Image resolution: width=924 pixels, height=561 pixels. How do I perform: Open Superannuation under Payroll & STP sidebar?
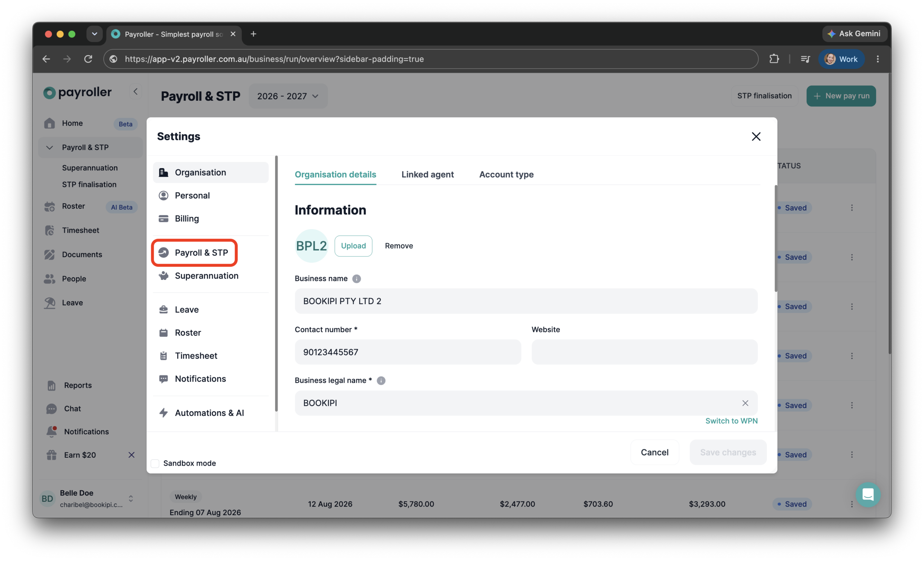click(90, 168)
